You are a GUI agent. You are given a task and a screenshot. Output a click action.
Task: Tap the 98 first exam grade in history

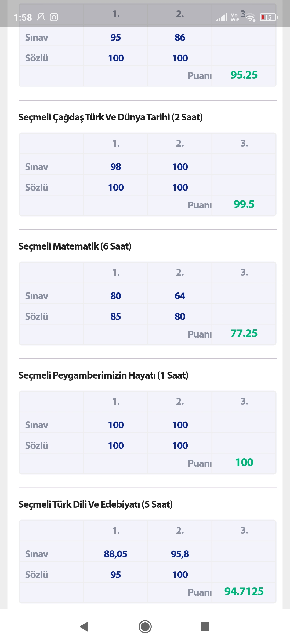tap(116, 167)
